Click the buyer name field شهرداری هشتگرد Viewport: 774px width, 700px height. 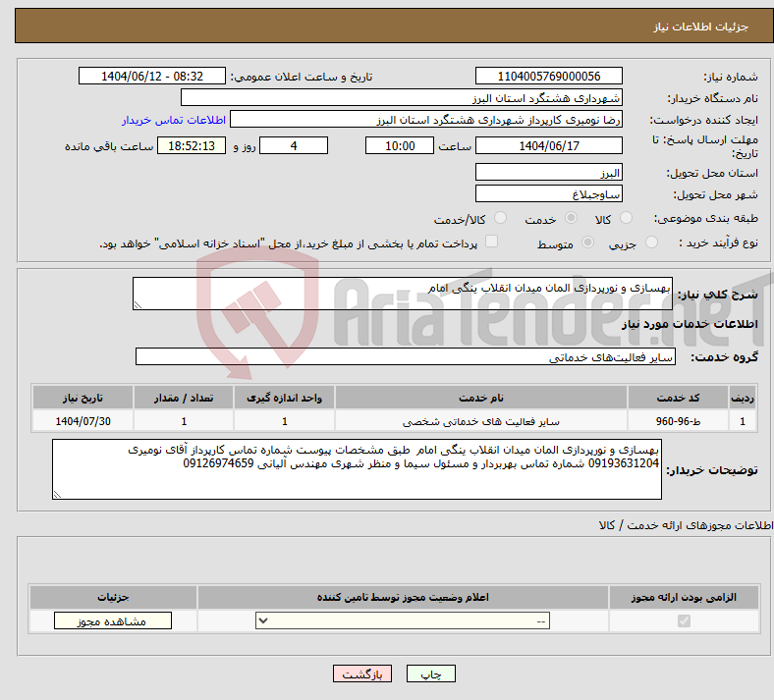[402, 97]
